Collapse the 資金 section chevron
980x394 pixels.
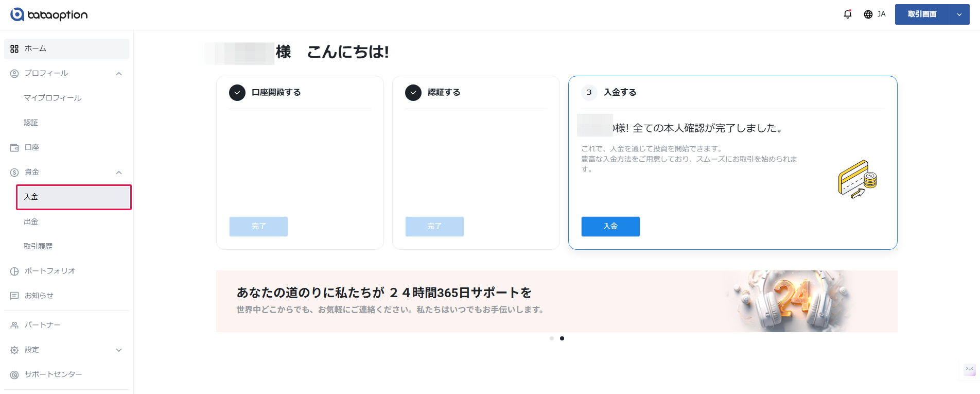point(119,173)
